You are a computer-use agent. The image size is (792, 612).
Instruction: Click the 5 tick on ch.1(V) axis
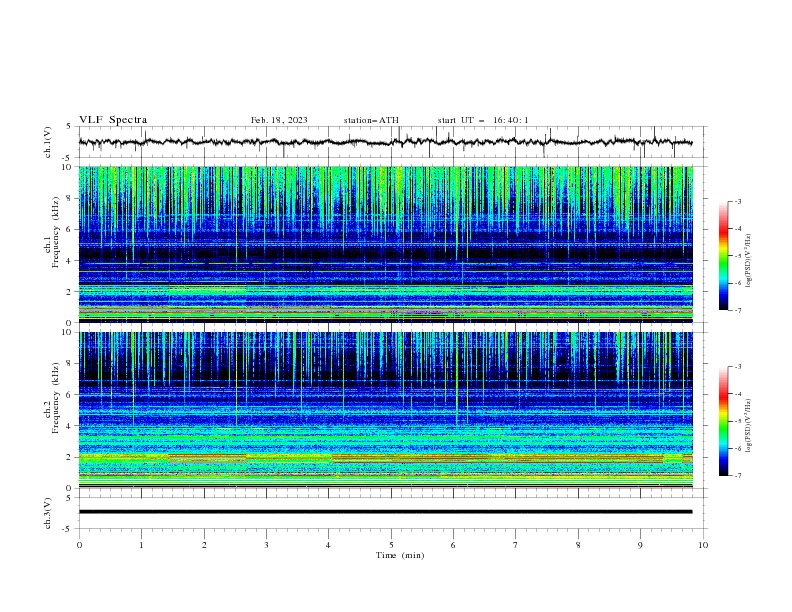pos(69,127)
